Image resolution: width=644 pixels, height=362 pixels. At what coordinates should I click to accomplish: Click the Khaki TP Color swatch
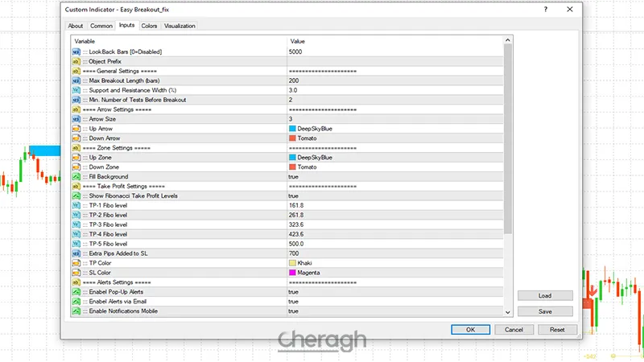tap(292, 263)
